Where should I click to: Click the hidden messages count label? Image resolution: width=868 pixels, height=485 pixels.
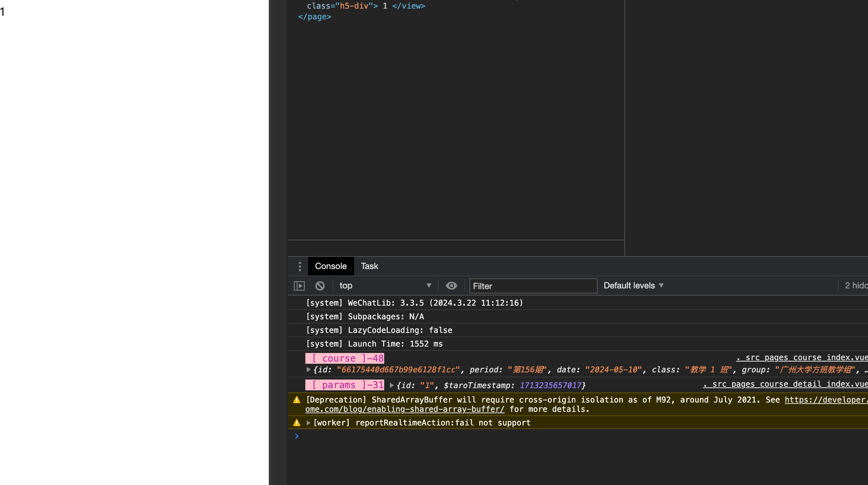click(856, 286)
